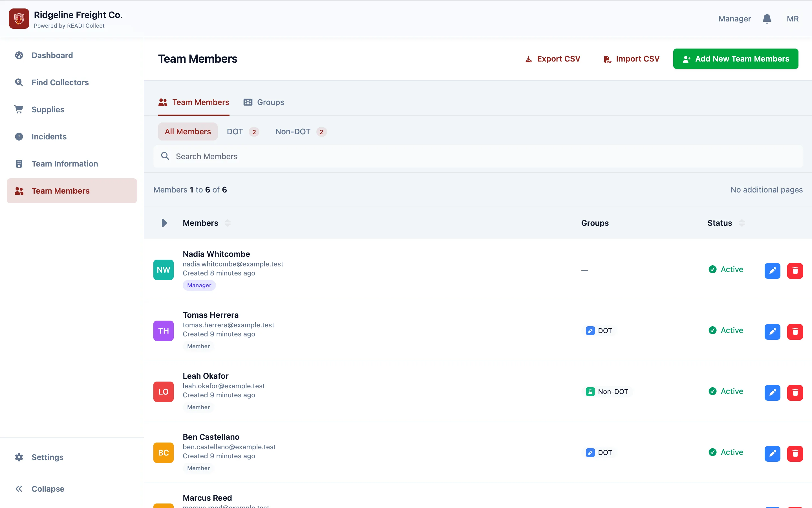This screenshot has width=812, height=508.
Task: Edit Tomas Herrera's record
Action: pyautogui.click(x=773, y=332)
